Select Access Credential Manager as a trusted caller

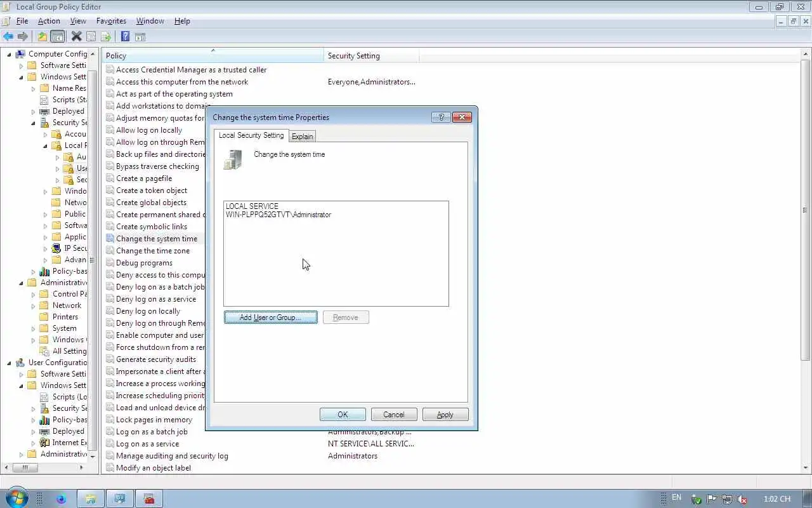coord(191,70)
